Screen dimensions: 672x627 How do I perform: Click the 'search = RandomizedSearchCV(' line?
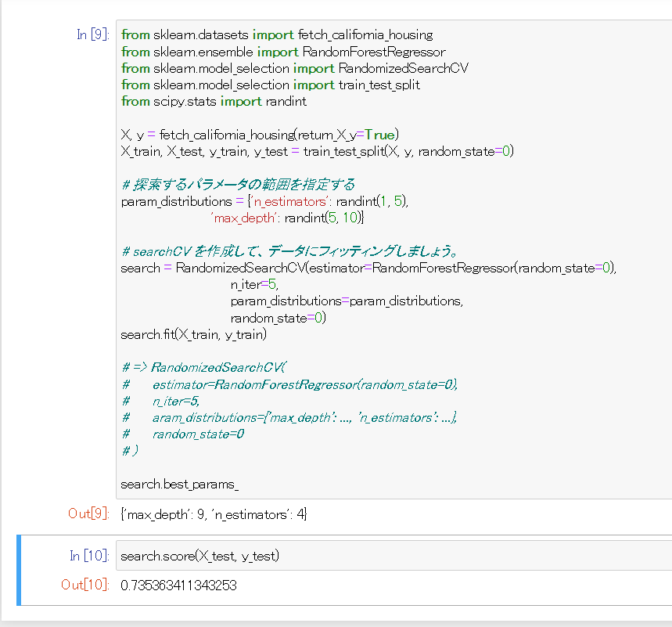[368, 268]
